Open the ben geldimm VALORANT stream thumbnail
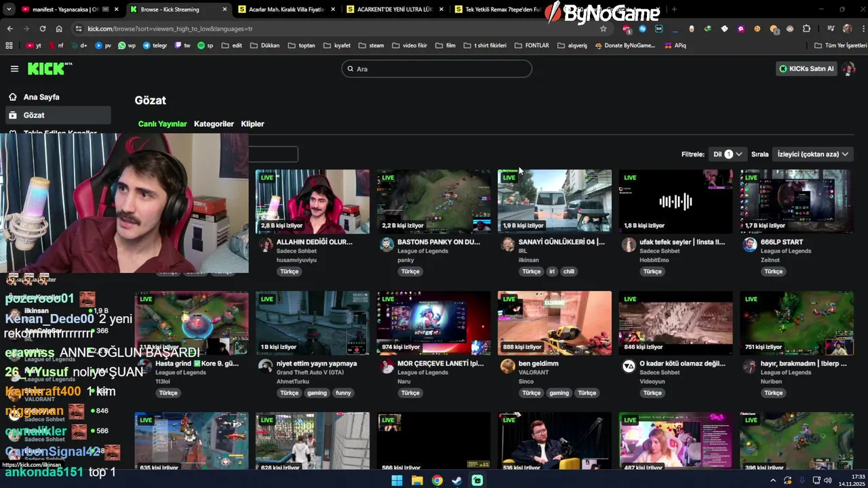 pyautogui.click(x=555, y=323)
